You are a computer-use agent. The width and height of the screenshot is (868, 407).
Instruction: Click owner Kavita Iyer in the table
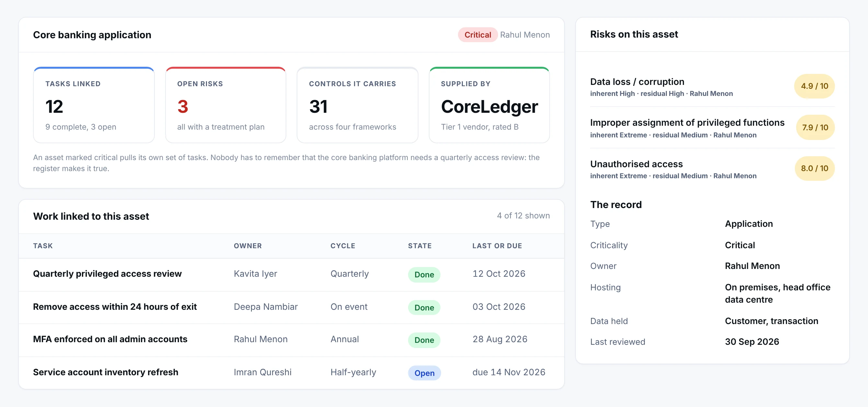[255, 273]
